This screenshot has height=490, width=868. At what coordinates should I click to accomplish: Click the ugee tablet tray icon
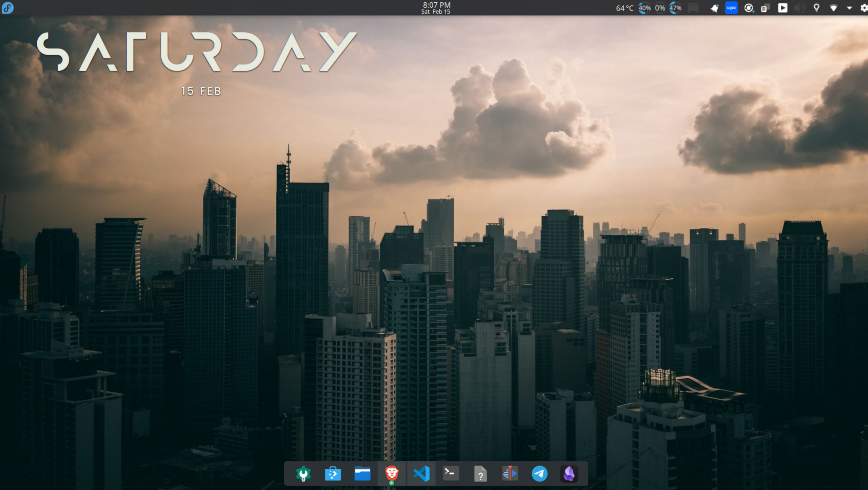[731, 8]
